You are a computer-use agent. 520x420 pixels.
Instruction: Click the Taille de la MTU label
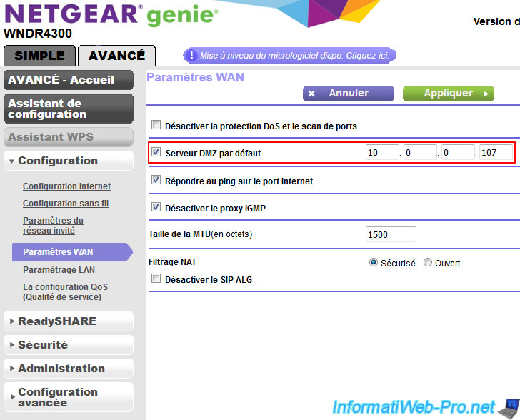200,234
